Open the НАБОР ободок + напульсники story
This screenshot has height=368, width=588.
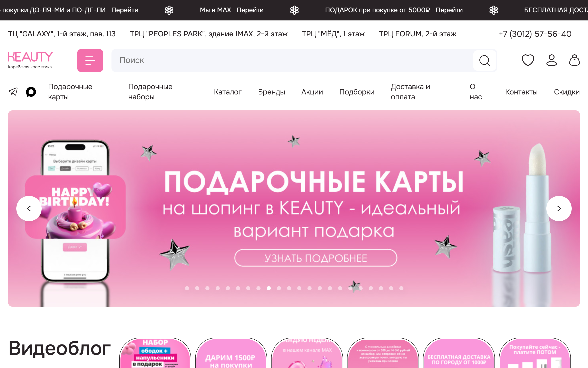coord(155,353)
